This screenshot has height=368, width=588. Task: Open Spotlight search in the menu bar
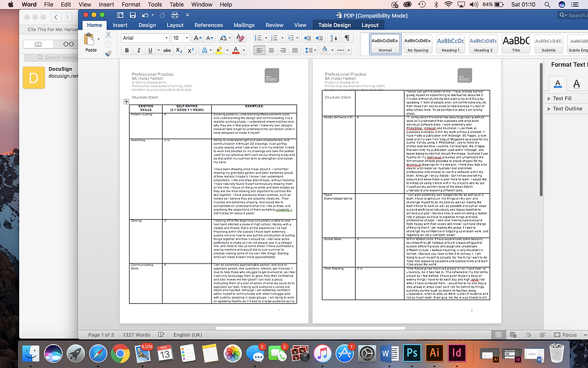pos(547,4)
